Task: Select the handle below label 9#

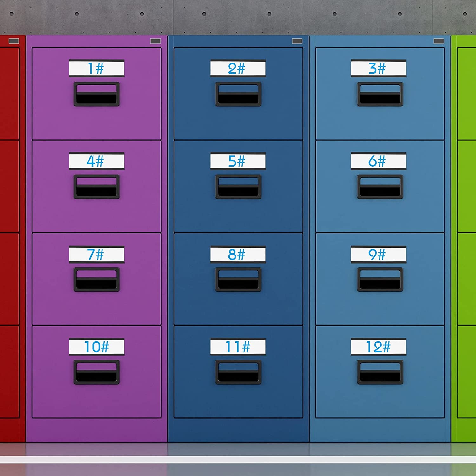Action: pyautogui.click(x=380, y=280)
